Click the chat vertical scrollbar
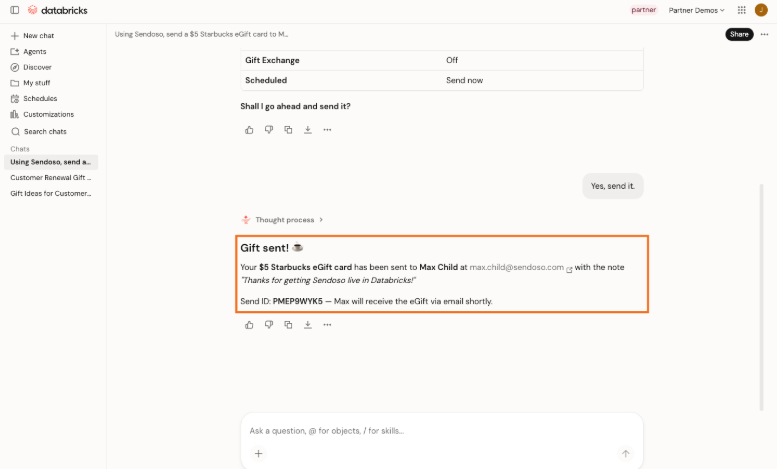Image resolution: width=777 pixels, height=469 pixels. point(761,297)
